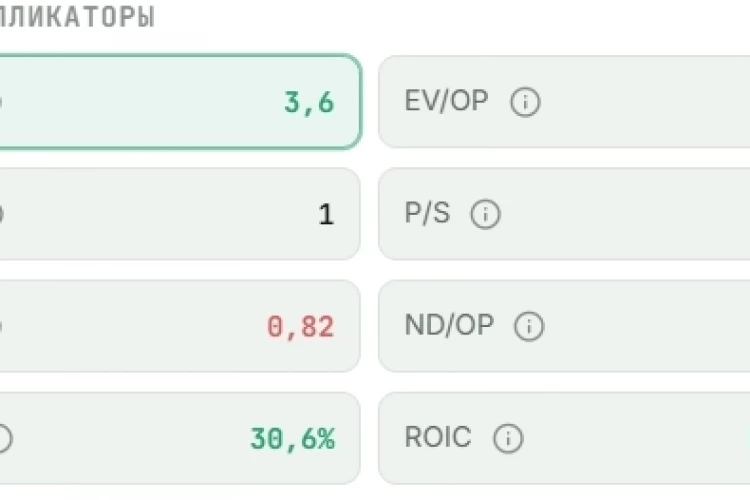
Task: Click the P/S label text
Action: (x=427, y=213)
